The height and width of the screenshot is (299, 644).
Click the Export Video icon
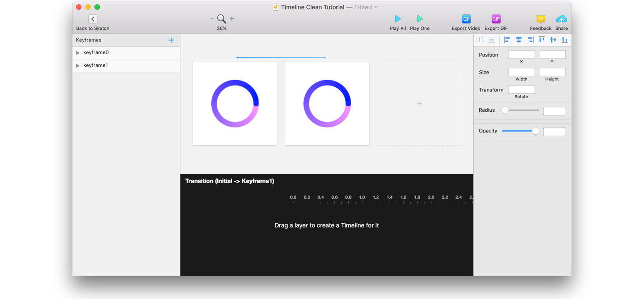pyautogui.click(x=466, y=19)
